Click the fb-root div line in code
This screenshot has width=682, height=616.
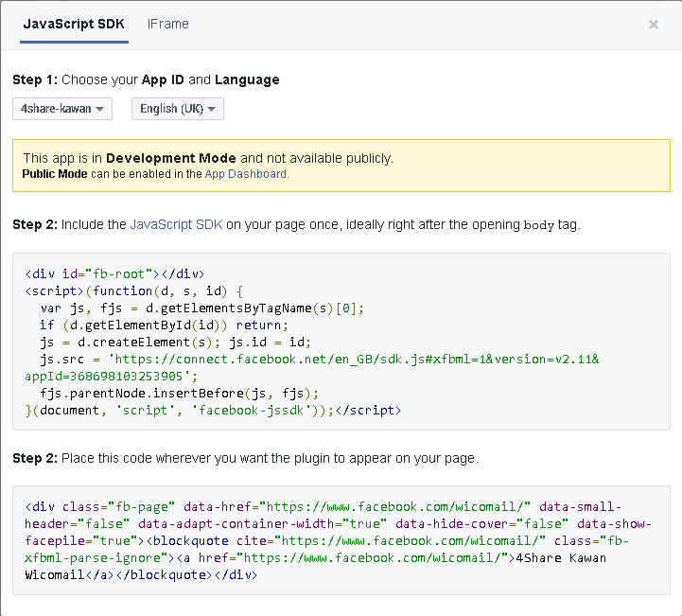(114, 274)
